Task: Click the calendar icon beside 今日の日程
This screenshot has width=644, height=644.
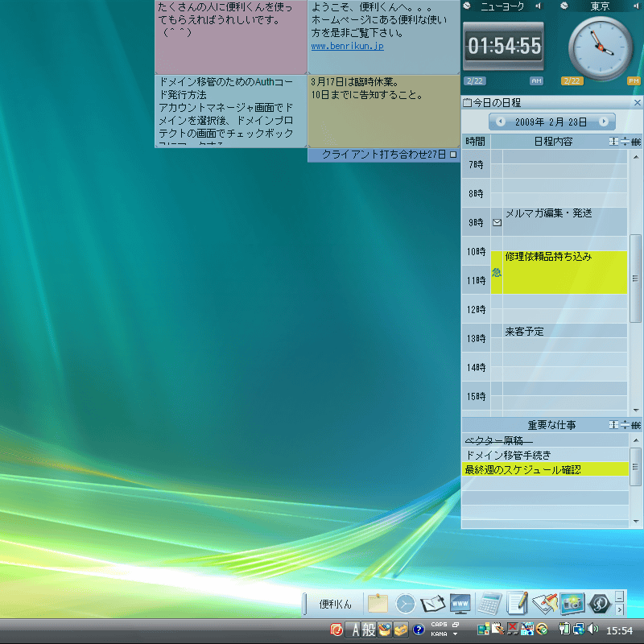Action: [x=467, y=103]
